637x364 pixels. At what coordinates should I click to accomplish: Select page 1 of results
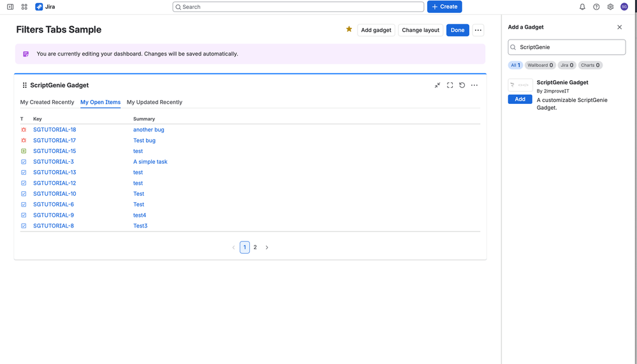(x=245, y=247)
